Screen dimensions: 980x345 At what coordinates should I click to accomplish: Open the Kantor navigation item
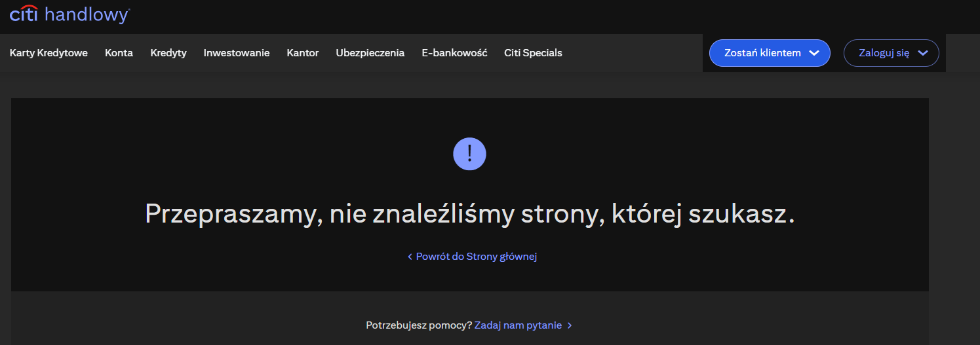click(303, 53)
